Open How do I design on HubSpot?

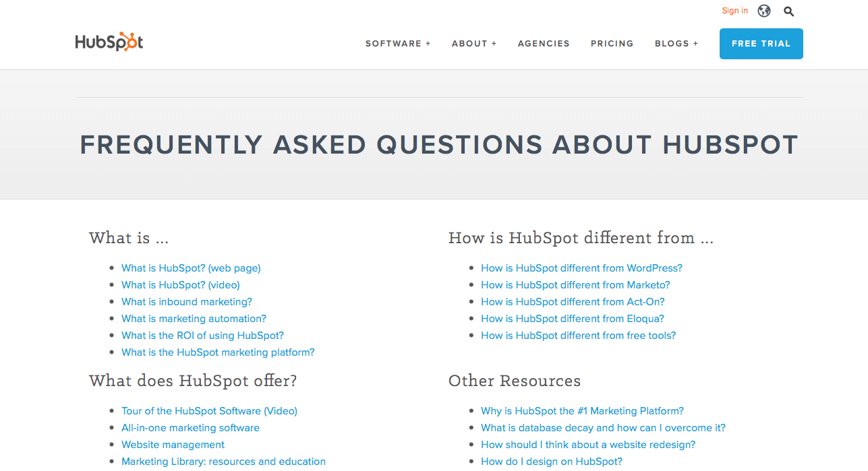552,462
